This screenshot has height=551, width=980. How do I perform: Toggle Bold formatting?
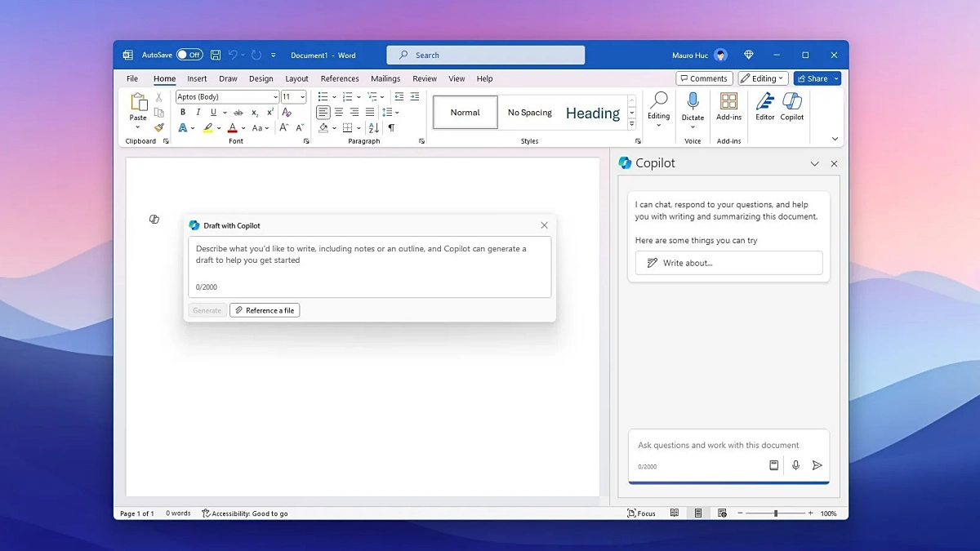(x=183, y=113)
